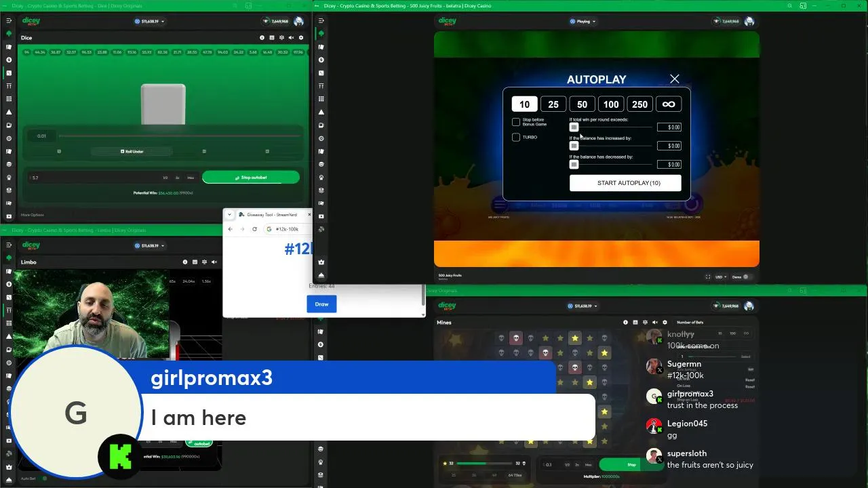The height and width of the screenshot is (488, 868).
Task: Click the Dice info icon
Action: point(262,38)
